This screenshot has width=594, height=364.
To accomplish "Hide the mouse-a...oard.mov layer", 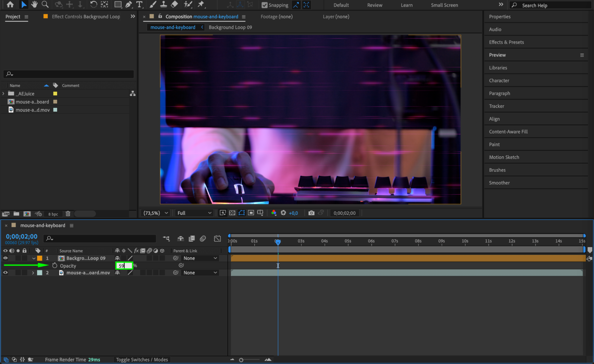I will pyautogui.click(x=5, y=272).
